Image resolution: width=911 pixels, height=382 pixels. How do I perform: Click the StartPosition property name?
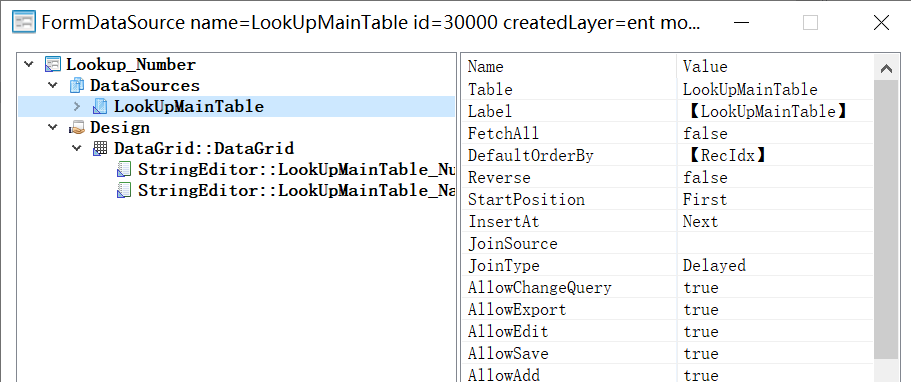pos(526,200)
